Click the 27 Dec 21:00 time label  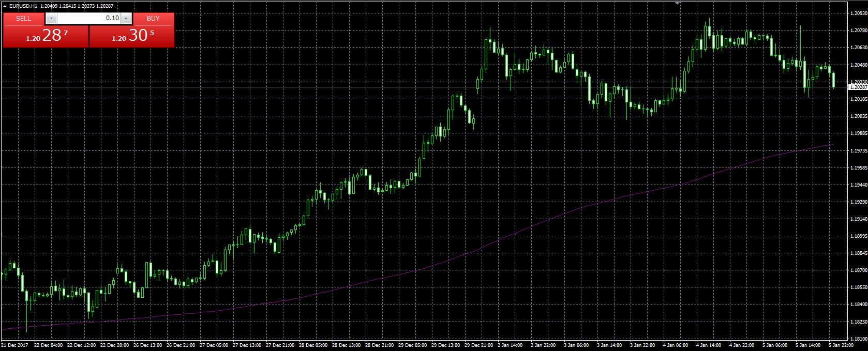pos(280,345)
